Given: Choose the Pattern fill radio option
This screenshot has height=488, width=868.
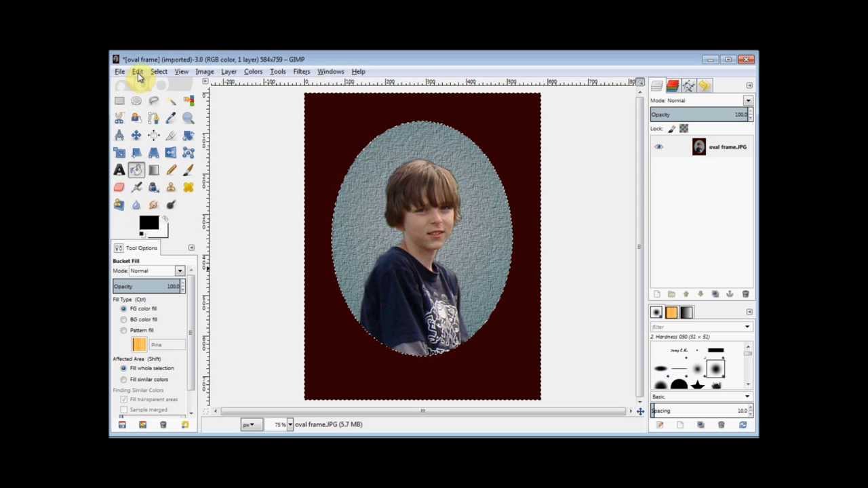Looking at the screenshot, I should pyautogui.click(x=123, y=330).
